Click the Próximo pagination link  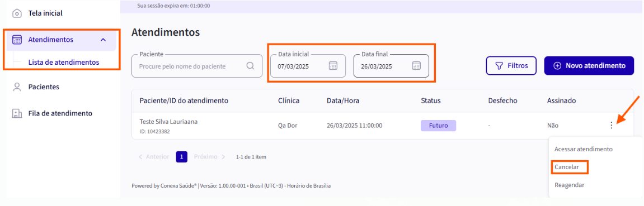click(209, 156)
